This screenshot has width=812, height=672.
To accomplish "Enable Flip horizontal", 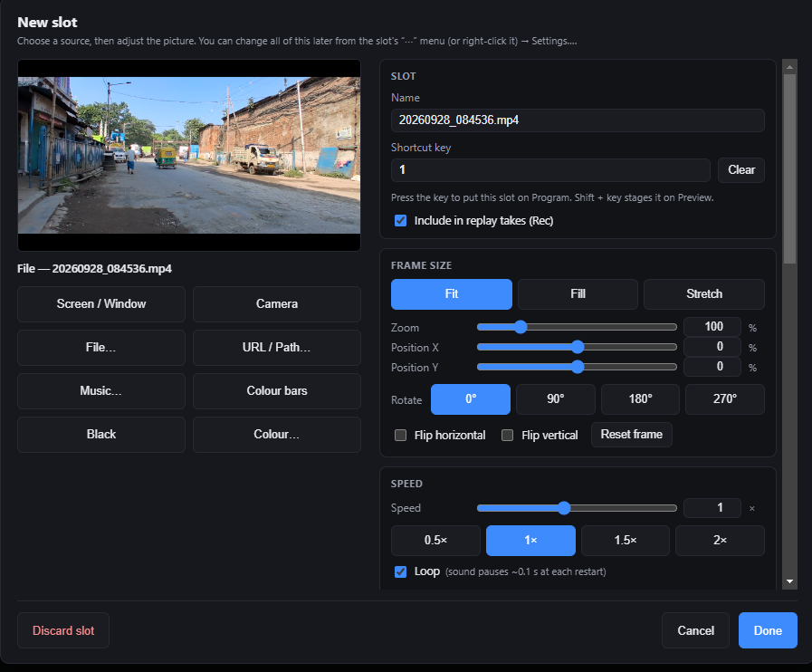I will (x=400, y=436).
